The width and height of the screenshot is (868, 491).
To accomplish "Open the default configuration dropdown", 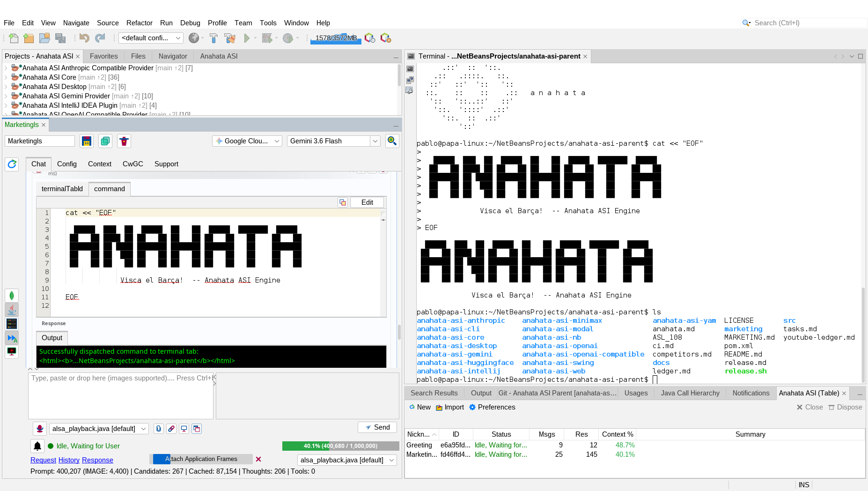I will (151, 38).
